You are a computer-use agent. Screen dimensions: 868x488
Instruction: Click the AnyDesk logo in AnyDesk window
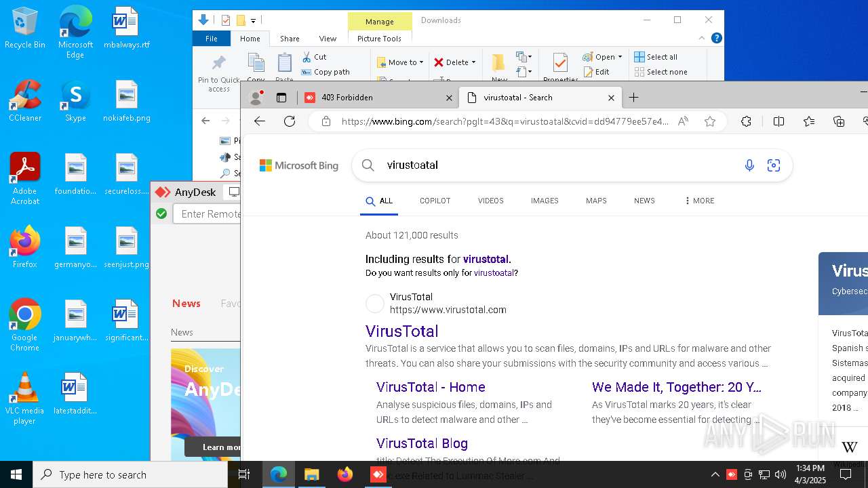coord(185,192)
